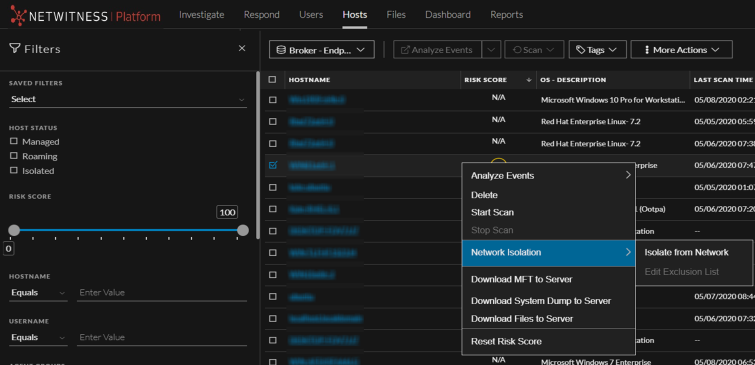The image size is (755, 365).
Task: Choose Isolate from Network submenu item
Action: (687, 252)
